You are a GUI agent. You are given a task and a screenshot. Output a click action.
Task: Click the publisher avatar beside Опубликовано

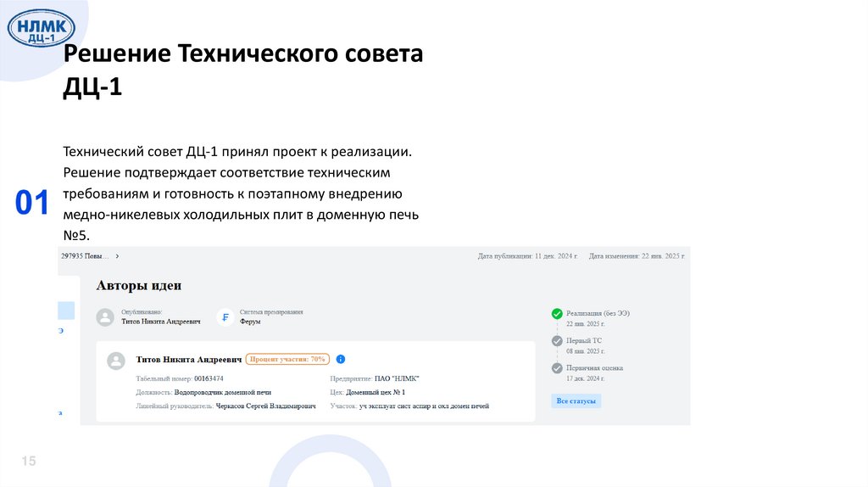tap(105, 317)
